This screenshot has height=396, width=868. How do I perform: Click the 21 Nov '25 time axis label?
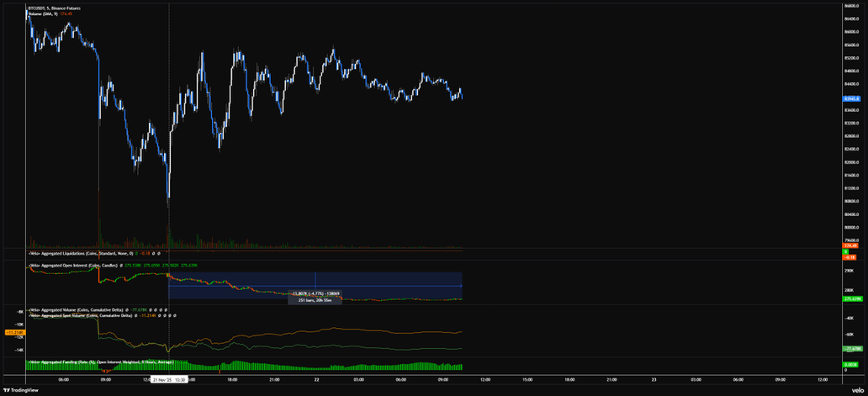169,380
